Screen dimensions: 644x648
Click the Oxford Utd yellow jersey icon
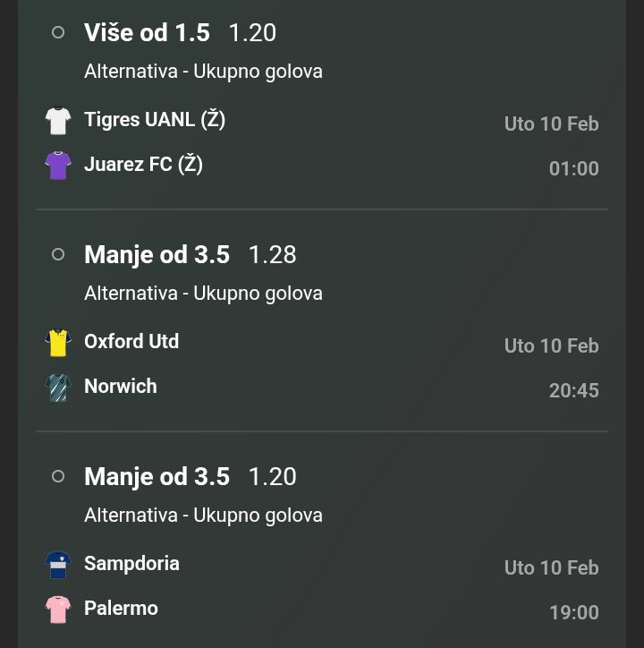(x=58, y=343)
